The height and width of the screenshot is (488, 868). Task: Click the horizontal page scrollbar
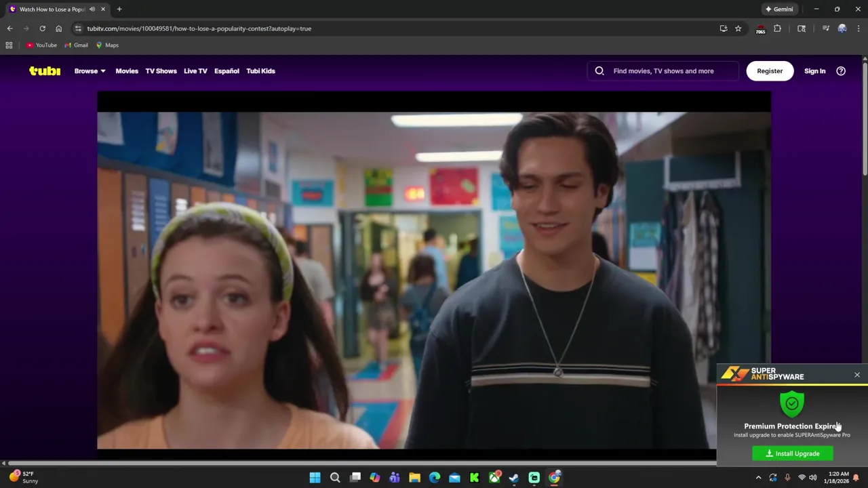click(362, 464)
